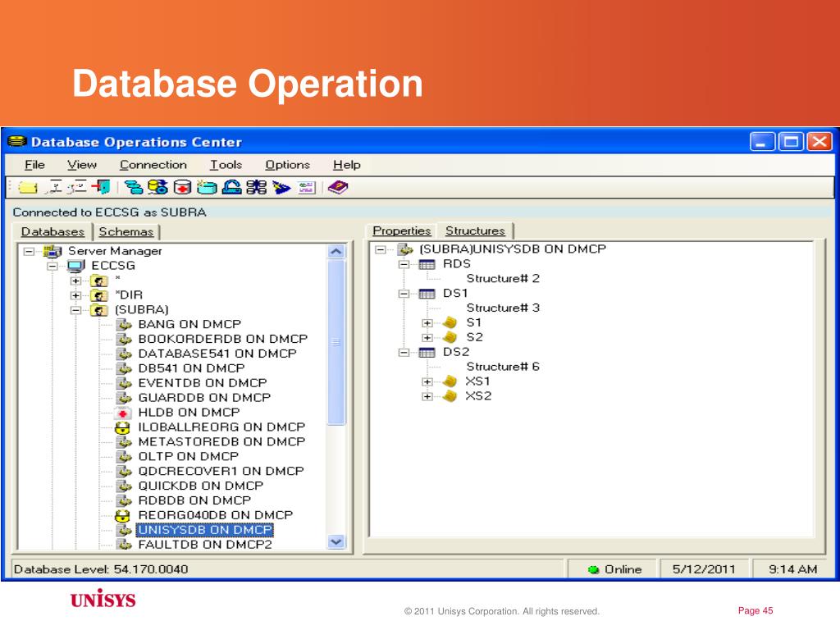This screenshot has height=630, width=840.
Task: Expand the * usercode folder
Action: 75,281
